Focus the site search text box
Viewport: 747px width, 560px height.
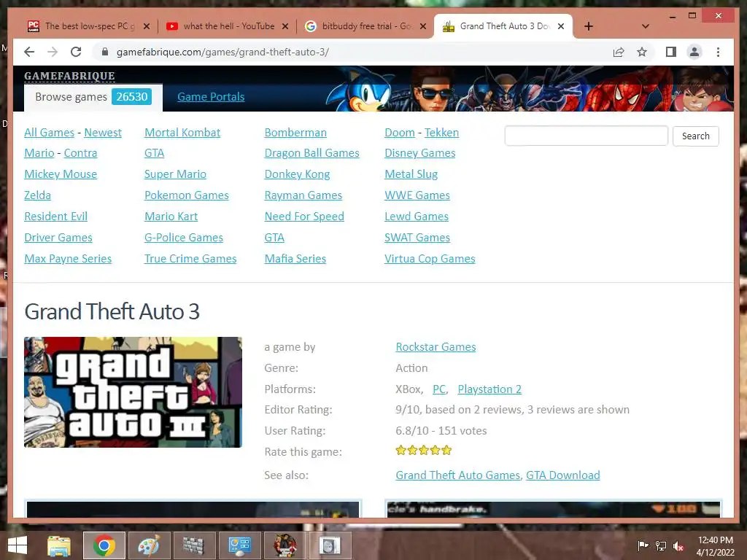[x=586, y=136]
